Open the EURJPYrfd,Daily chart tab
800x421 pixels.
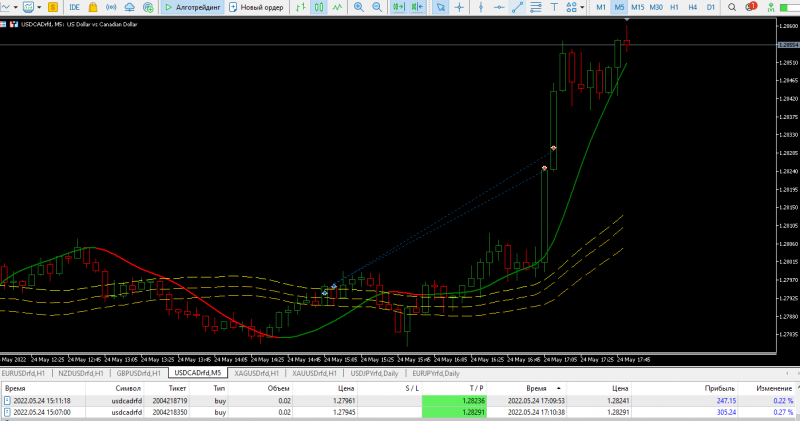click(436, 374)
